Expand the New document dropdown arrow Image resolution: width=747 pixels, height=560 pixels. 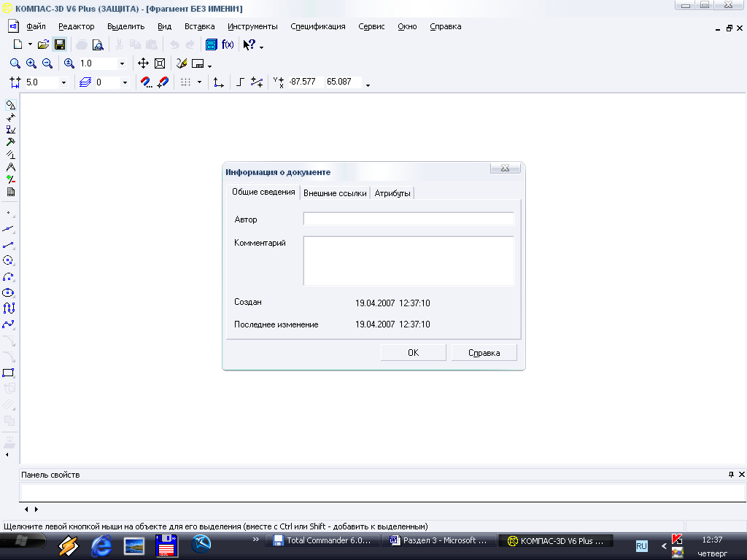point(29,44)
